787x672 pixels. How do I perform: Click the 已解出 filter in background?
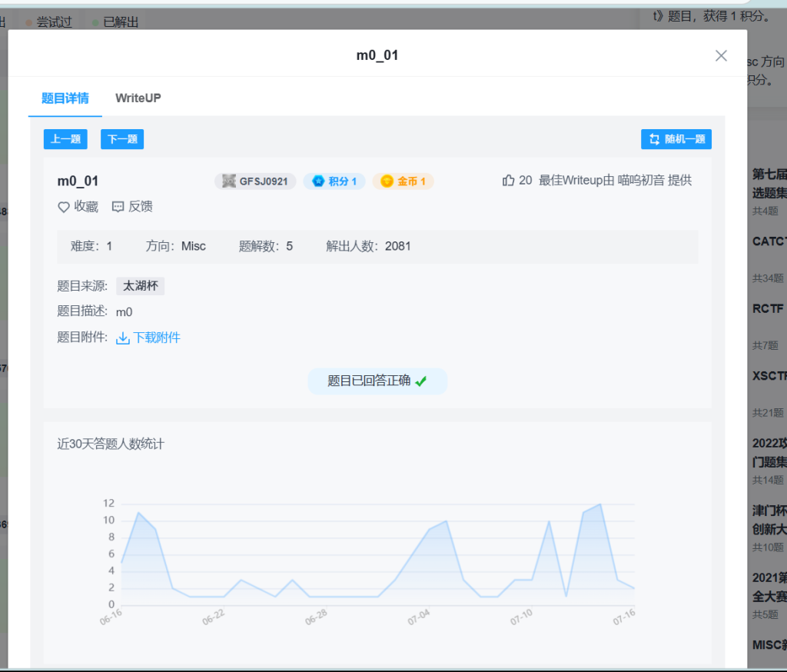(120, 22)
